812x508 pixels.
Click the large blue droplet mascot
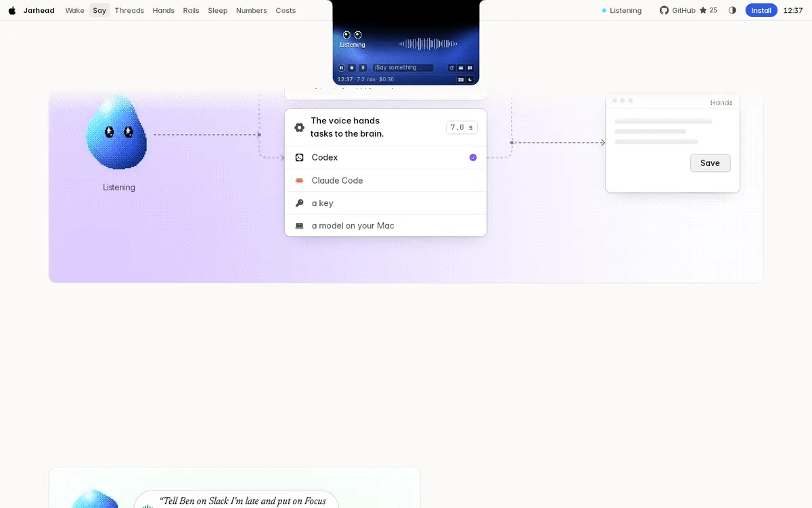coord(116,132)
